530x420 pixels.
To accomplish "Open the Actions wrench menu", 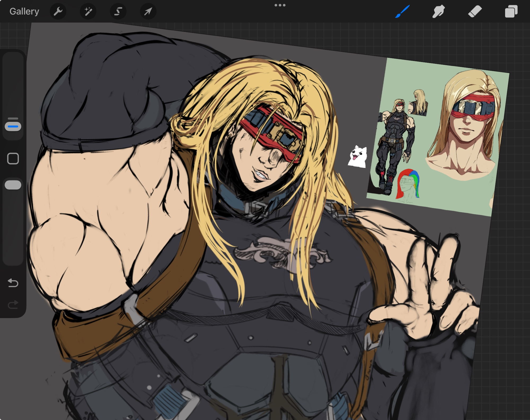I will pos(58,11).
